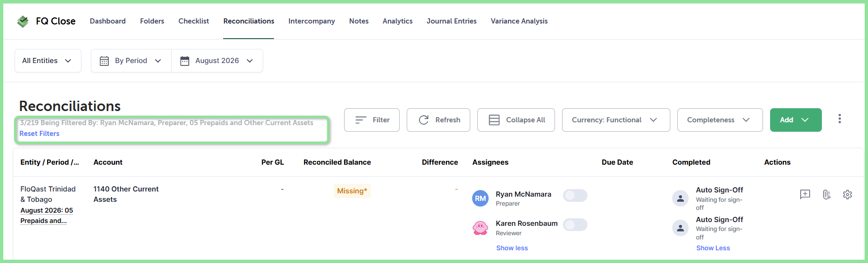The width and height of the screenshot is (868, 263).
Task: Click the Filter button
Action: [372, 120]
